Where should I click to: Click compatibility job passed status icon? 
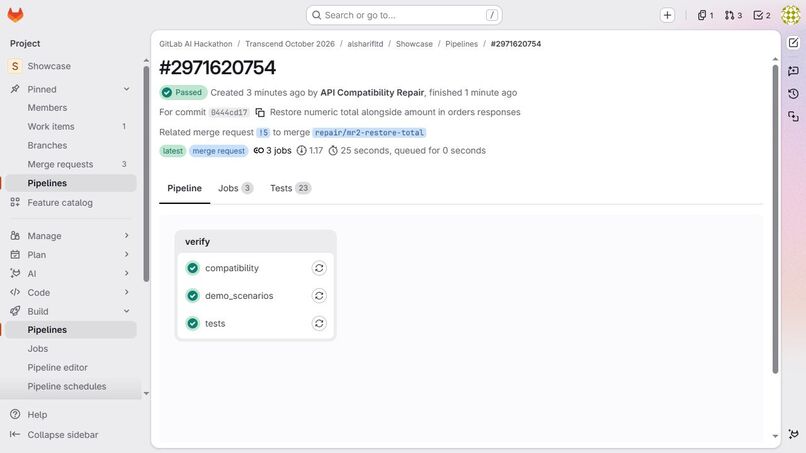pos(193,268)
